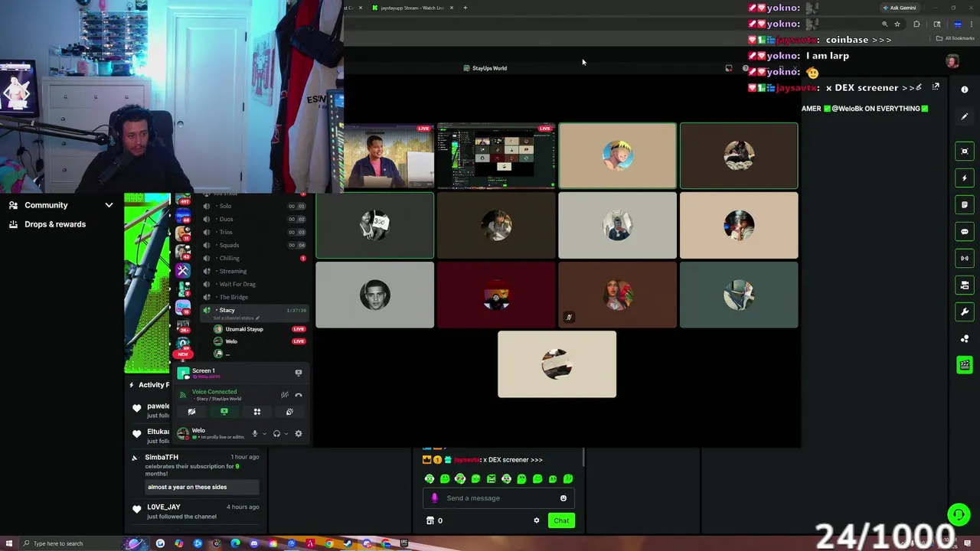This screenshot has height=551, width=980.
Task: Open the info icon in right sidebar
Action: tap(965, 90)
